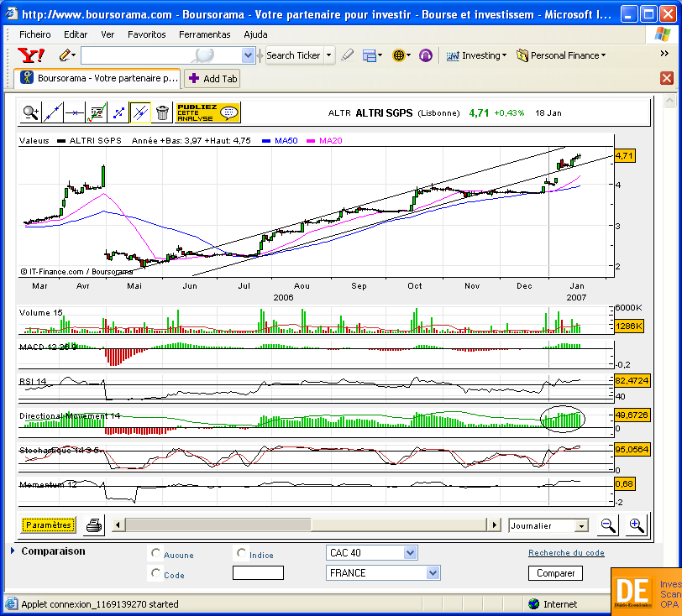The image size is (682, 616).
Task: Select the dotted segment drawing tool
Action: click(118, 113)
